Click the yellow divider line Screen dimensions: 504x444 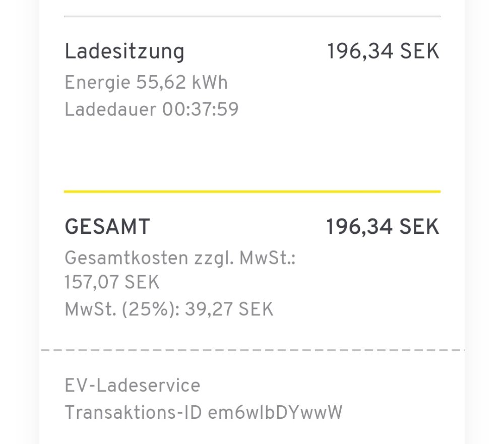click(x=253, y=192)
